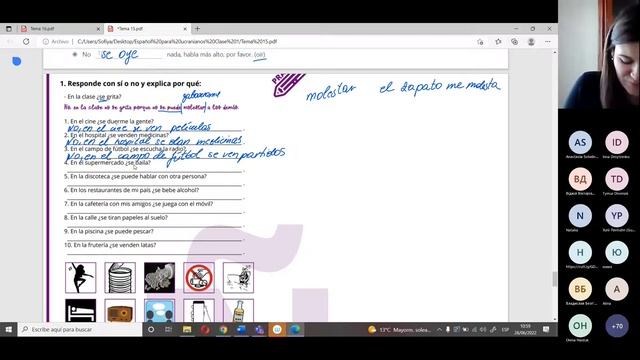Viewport: 640px width, 360px height.
Task: Close the Tema 15.pdf tab
Action: click(184, 29)
